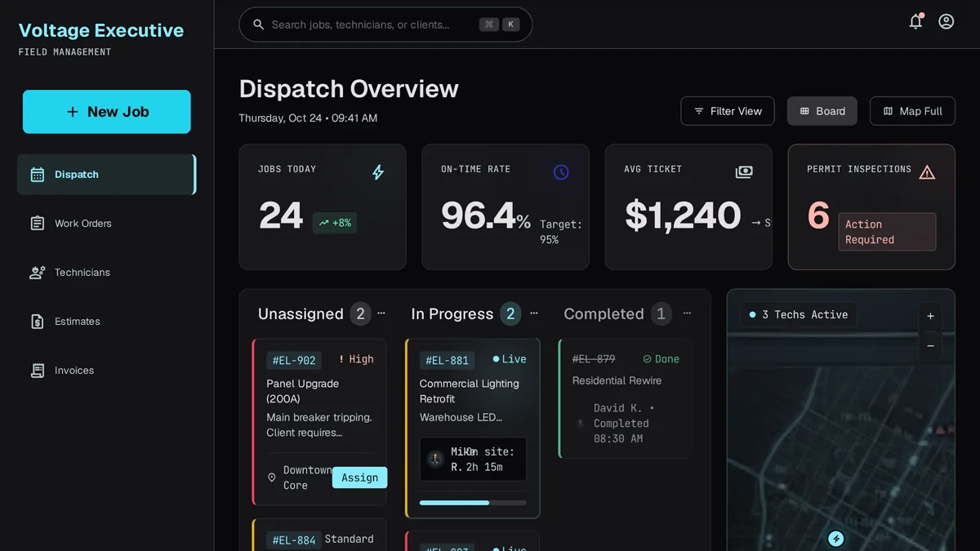Click the Residential Rewire title
Viewport: 980px width, 551px height.
[x=617, y=380]
